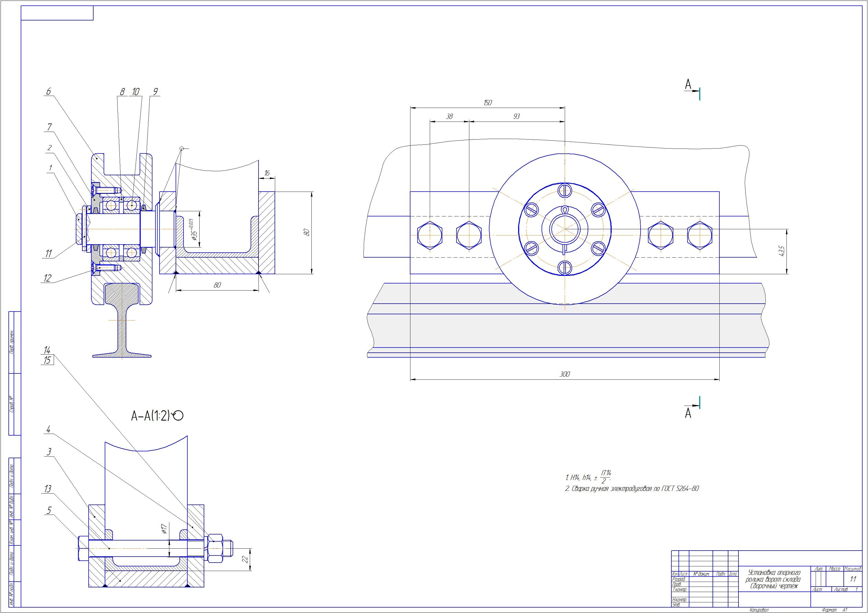Click the leftmost hex bolt head
This screenshot has height=613, width=868.
click(x=430, y=235)
